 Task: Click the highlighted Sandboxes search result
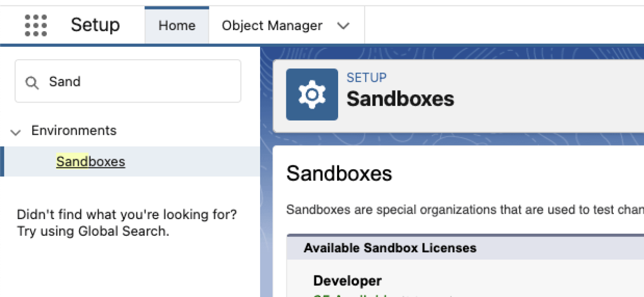pos(91,161)
